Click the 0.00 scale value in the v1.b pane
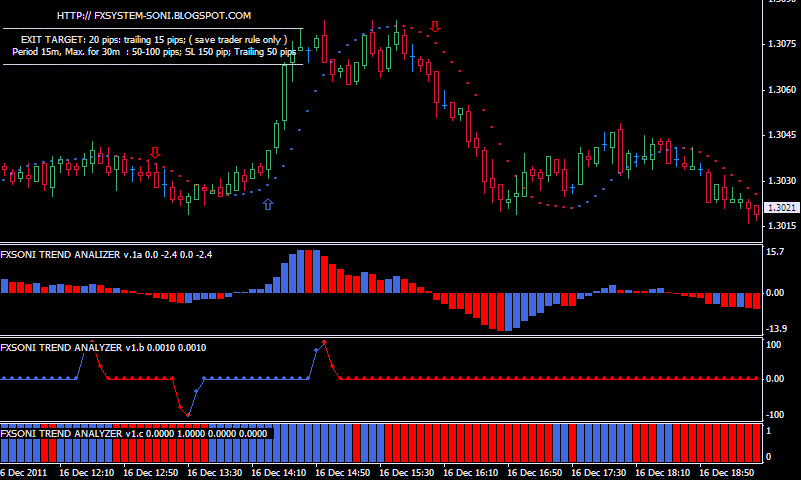This screenshot has height=480, width=801. (x=775, y=379)
